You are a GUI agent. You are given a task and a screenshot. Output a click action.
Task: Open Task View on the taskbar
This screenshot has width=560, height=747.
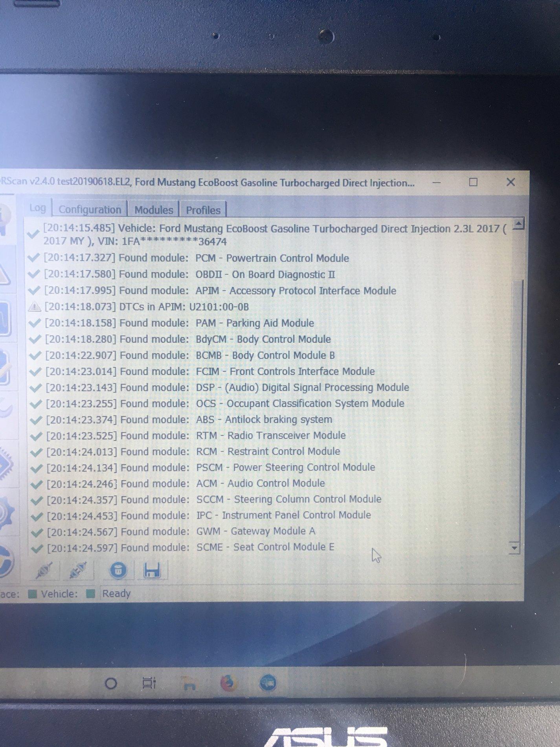(x=149, y=683)
